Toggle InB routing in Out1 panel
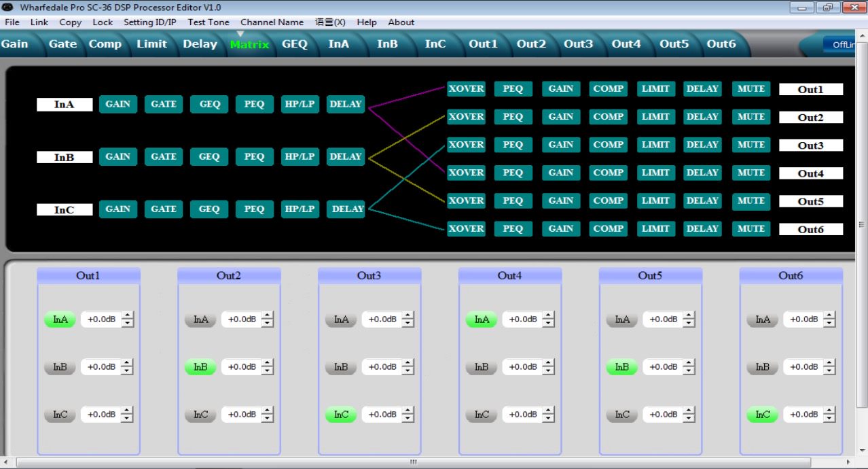868x469 pixels. tap(60, 367)
